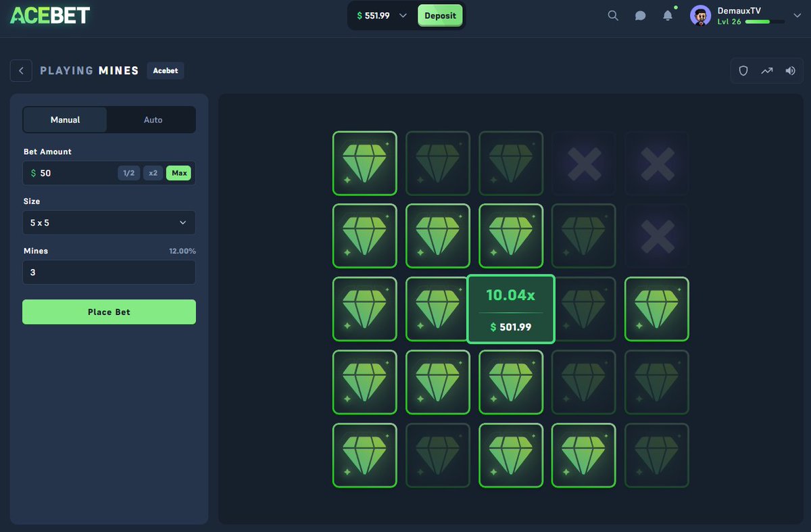Click the Deposit button

point(440,16)
